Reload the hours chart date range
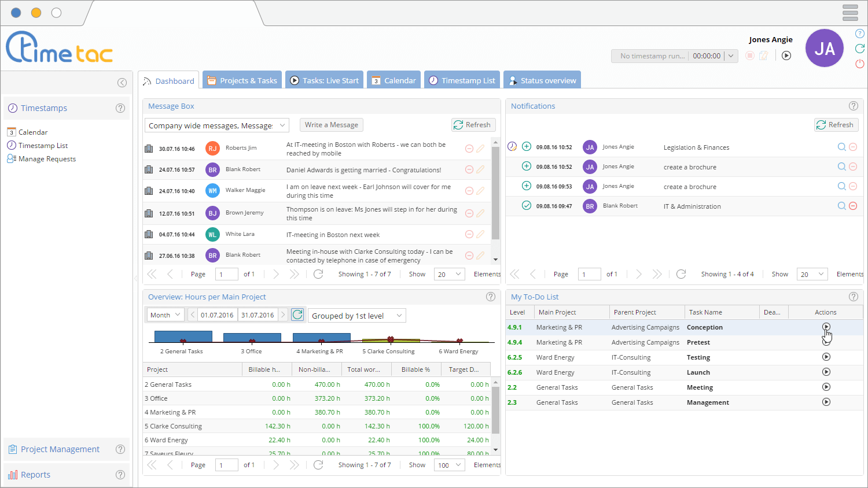This screenshot has width=868, height=488. (297, 315)
